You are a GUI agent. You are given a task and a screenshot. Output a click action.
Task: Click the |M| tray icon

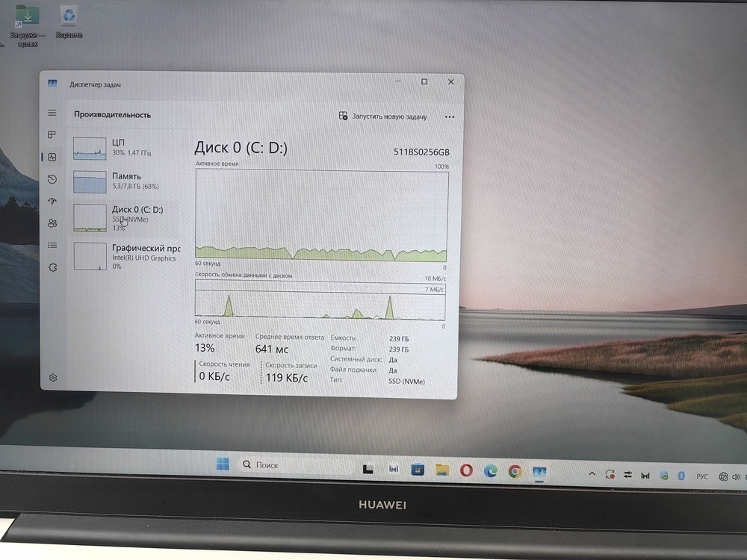(645, 475)
